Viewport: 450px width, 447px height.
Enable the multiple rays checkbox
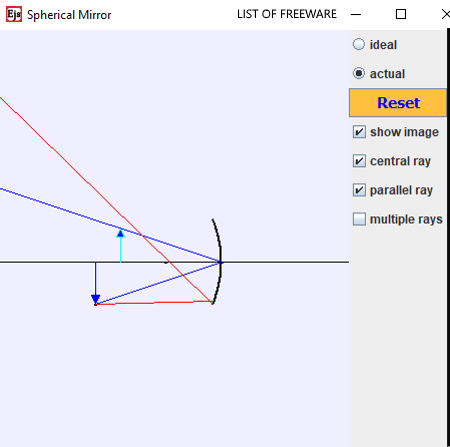(359, 219)
